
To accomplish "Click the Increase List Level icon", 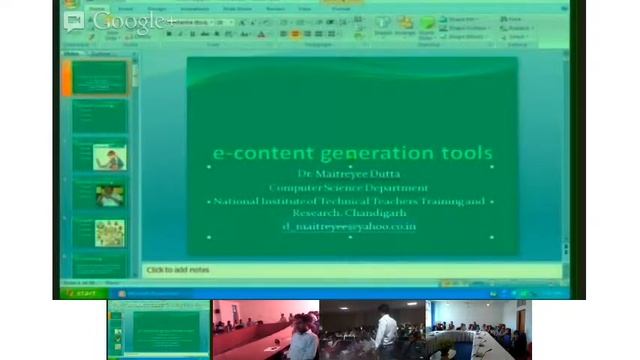I will (330, 22).
